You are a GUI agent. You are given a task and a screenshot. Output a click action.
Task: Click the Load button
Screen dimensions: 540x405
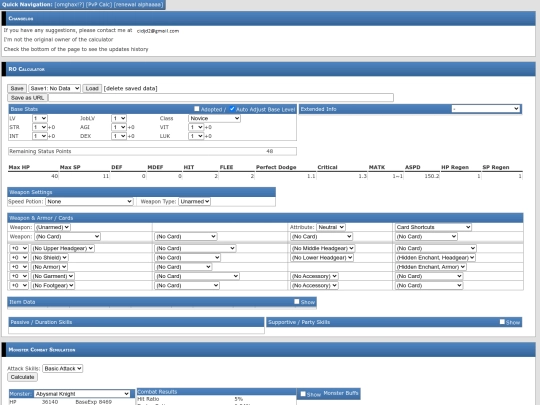92,89
